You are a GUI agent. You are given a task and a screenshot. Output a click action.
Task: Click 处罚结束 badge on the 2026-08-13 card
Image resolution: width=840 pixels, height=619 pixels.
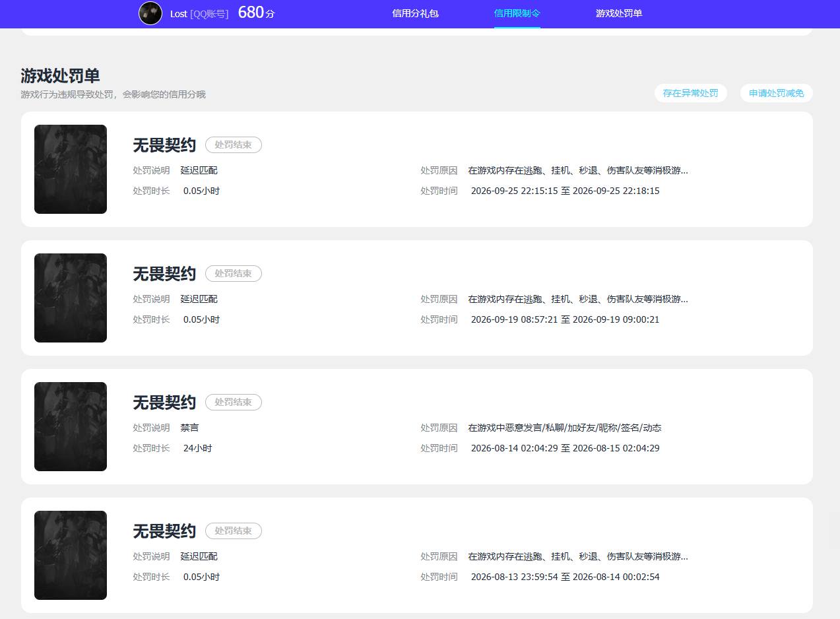tap(234, 531)
